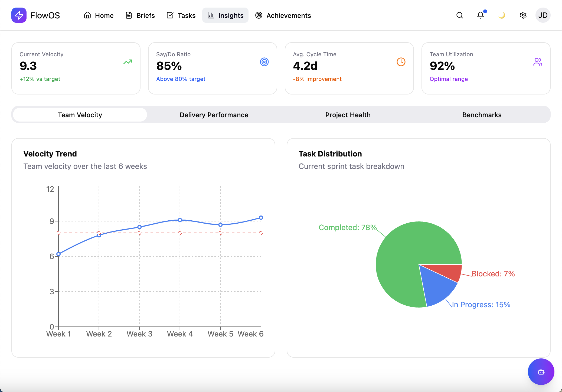Open the Briefs page
The height and width of the screenshot is (392, 562).
(140, 15)
